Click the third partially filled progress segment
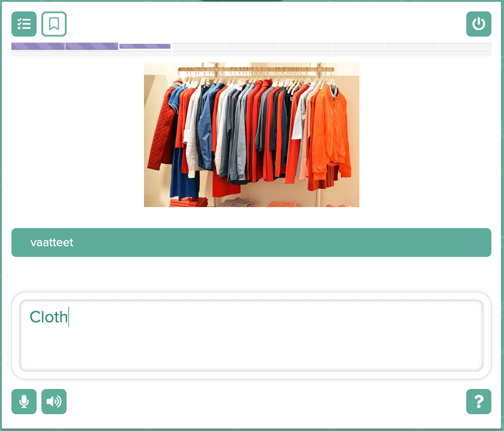This screenshot has width=504, height=431. 145,46
